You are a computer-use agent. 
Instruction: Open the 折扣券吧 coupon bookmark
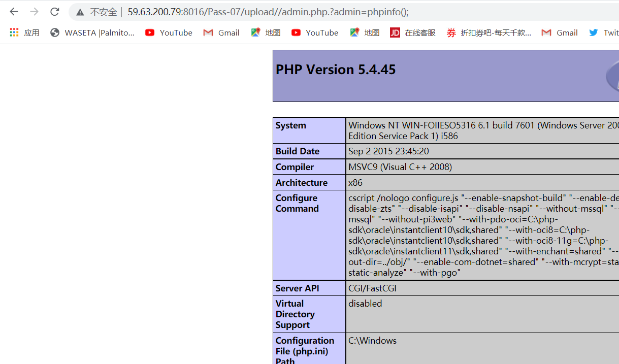(x=489, y=32)
